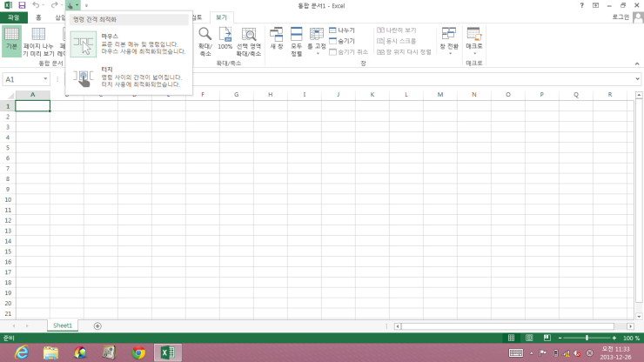Show hidden tray icons arrow

(532, 353)
